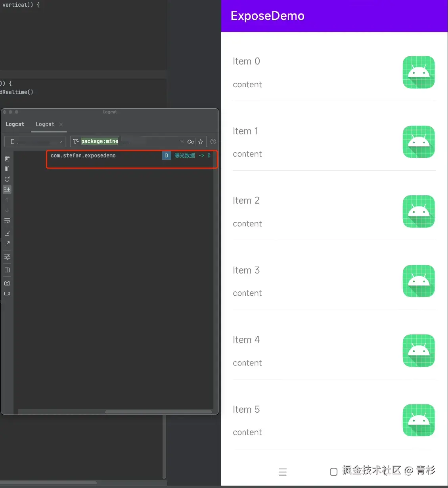
Task: Click the dRealtime() code text
Action: click(17, 92)
